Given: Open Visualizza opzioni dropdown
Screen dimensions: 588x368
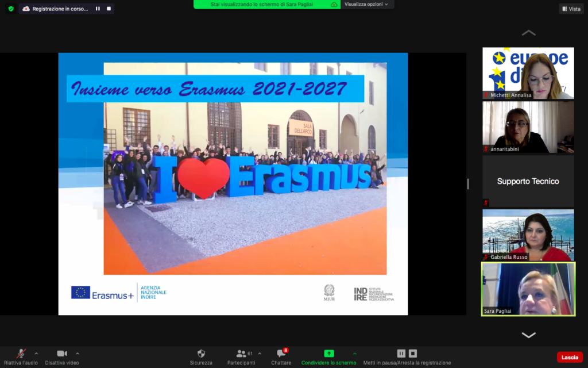Looking at the screenshot, I should click(x=366, y=4).
